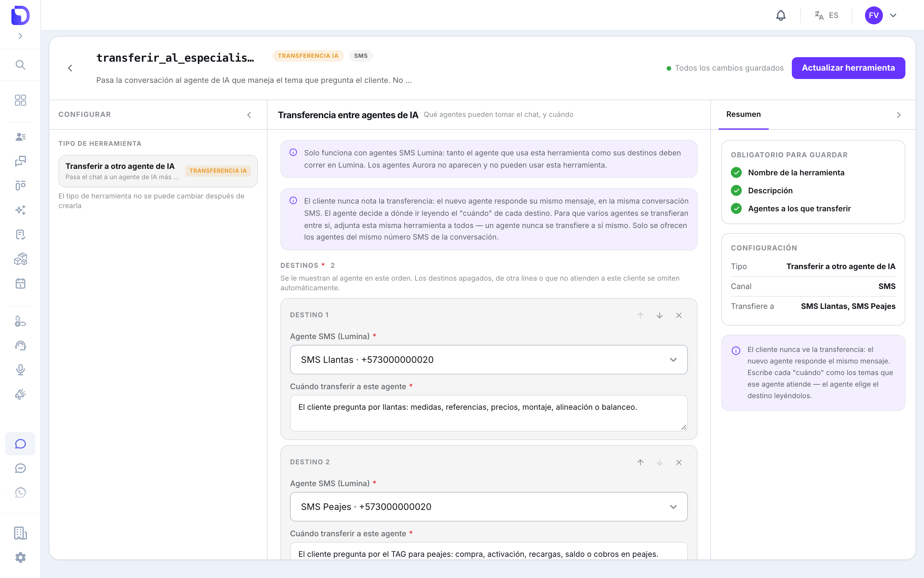The width and height of the screenshot is (924, 578).
Task: Collapse the Resumen panel with the right chevron
Action: [x=899, y=115]
